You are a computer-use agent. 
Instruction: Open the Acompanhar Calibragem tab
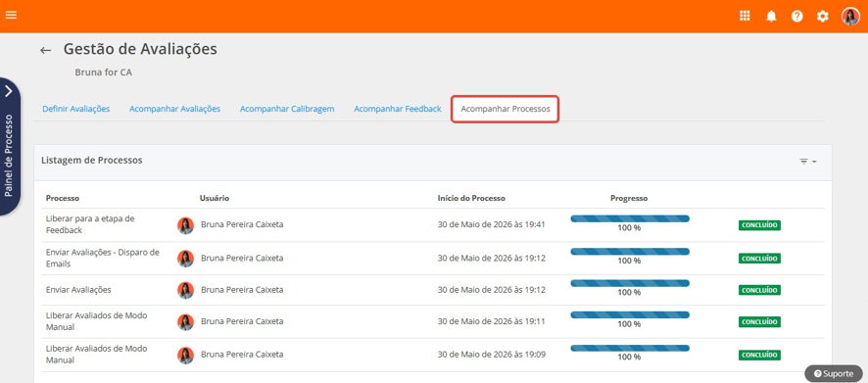[287, 109]
